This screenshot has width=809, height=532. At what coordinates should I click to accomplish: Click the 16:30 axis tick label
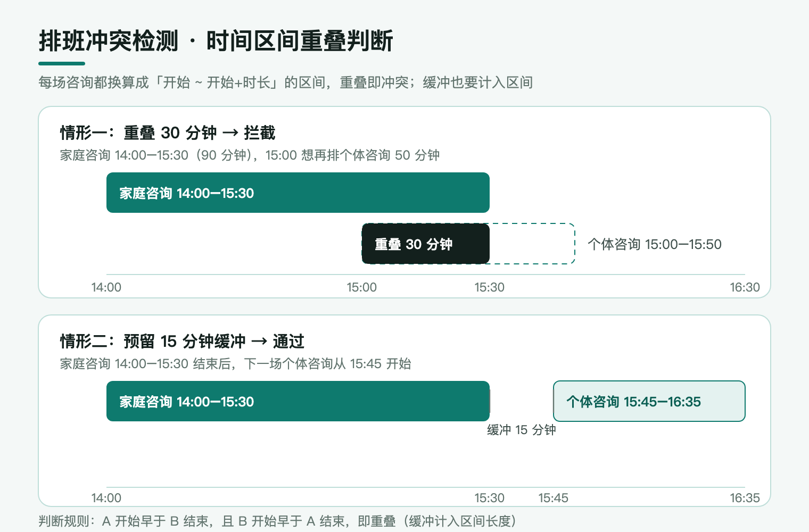tap(745, 287)
